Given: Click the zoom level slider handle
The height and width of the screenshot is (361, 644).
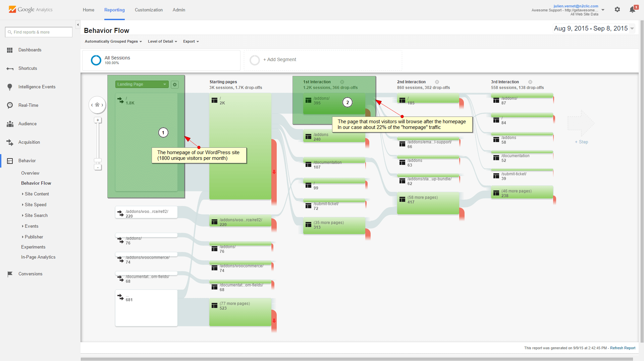Looking at the screenshot, I should click(x=98, y=161).
